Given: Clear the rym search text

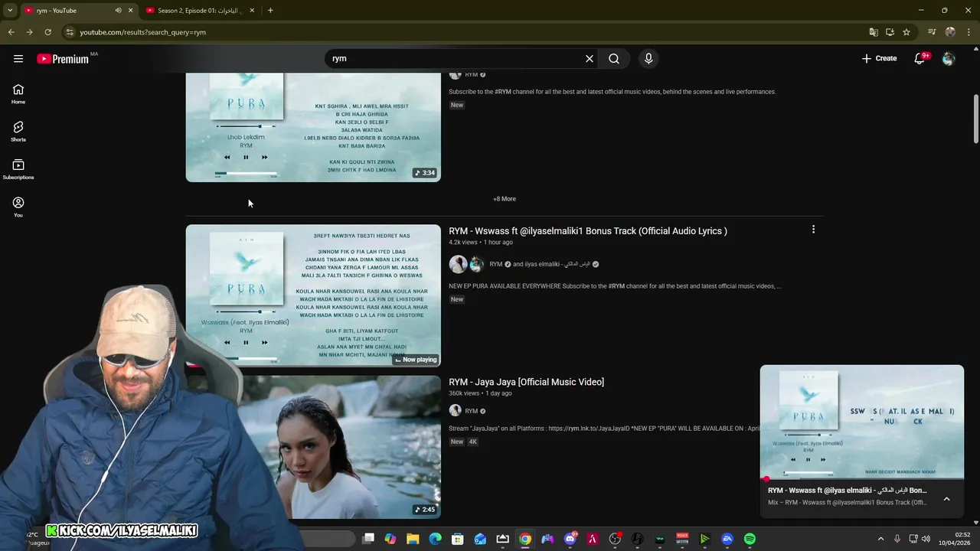Looking at the screenshot, I should [x=590, y=59].
